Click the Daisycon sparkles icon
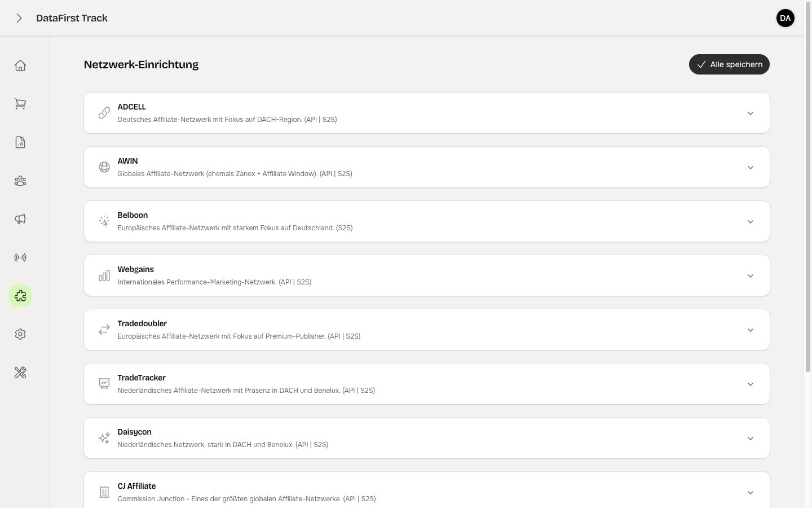Screen dimensions: 812x508 pos(104,438)
